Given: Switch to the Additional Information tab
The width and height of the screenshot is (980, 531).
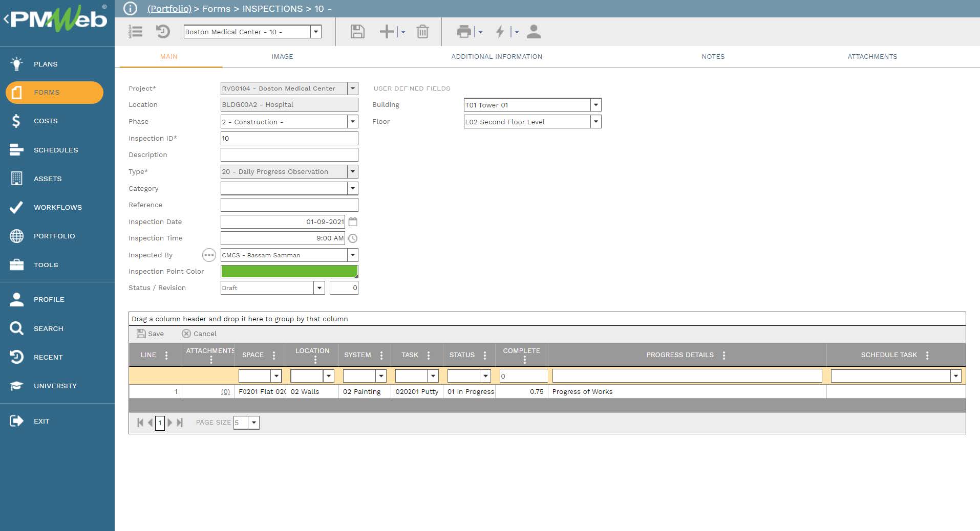Looking at the screenshot, I should pyautogui.click(x=496, y=57).
